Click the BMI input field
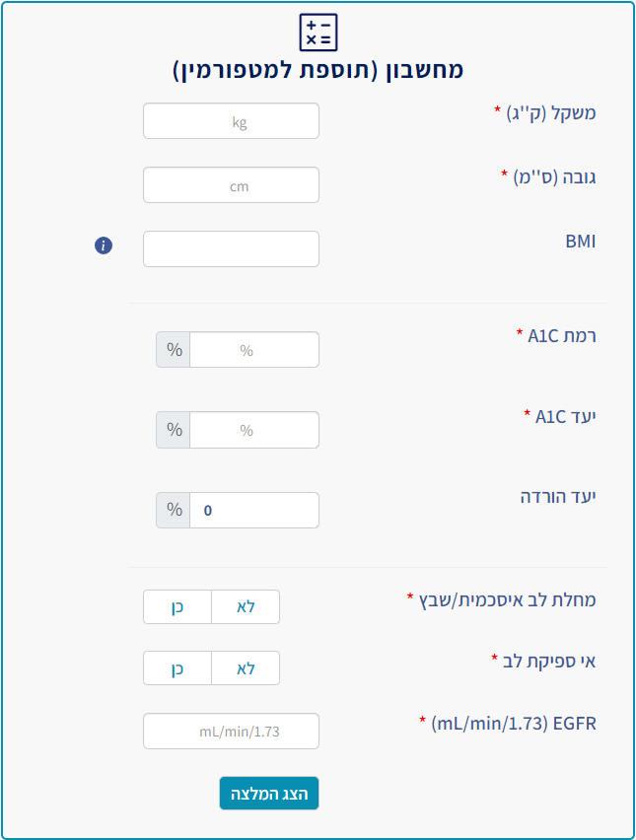This screenshot has height=840, width=636. 231,249
